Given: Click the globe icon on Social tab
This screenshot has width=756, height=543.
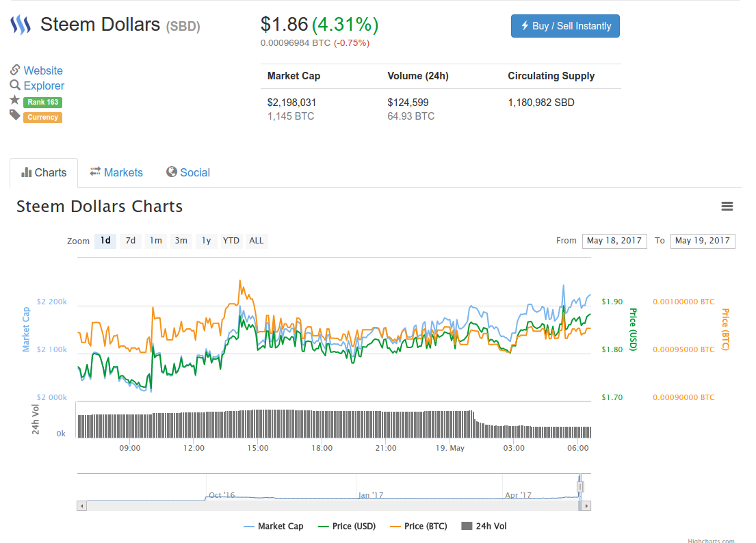Looking at the screenshot, I should 171,172.
